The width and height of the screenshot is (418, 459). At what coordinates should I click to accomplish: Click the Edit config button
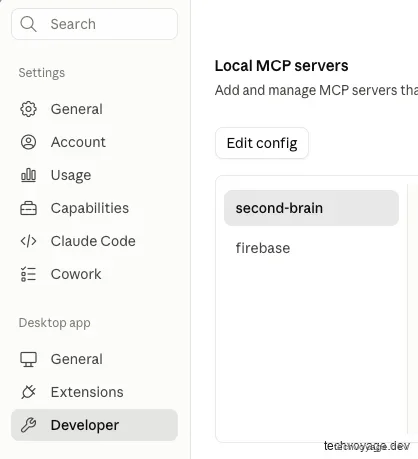(x=262, y=143)
